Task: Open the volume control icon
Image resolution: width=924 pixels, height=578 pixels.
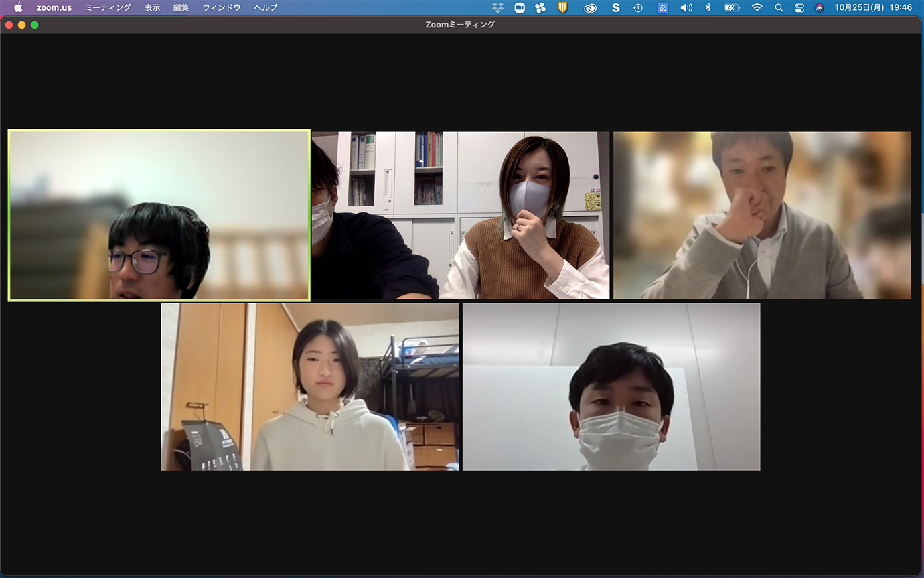Action: (686, 7)
